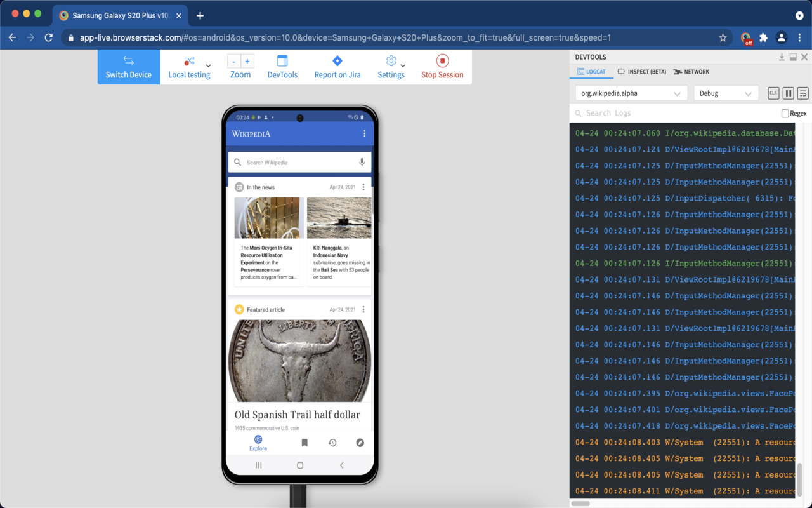Pause the logcat stream
Screen dimensions: 812x508
[788, 93]
